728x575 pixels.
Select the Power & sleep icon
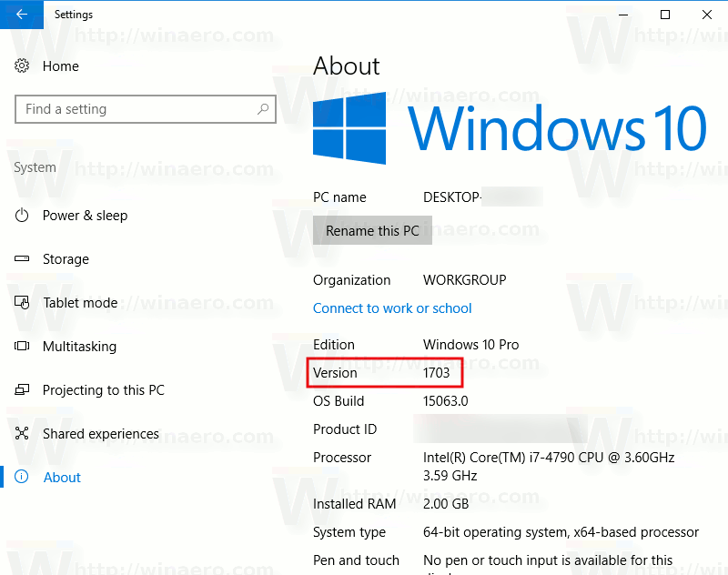[x=22, y=216]
